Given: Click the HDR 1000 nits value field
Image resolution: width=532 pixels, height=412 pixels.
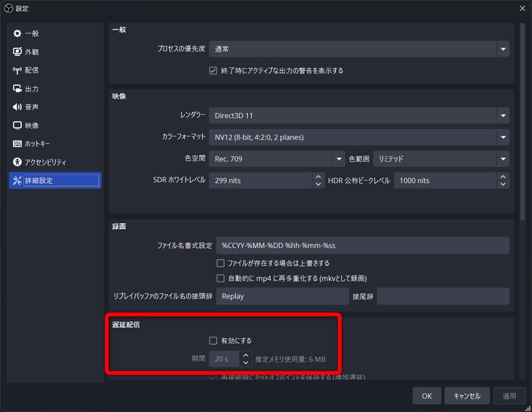Looking at the screenshot, I should [445, 180].
